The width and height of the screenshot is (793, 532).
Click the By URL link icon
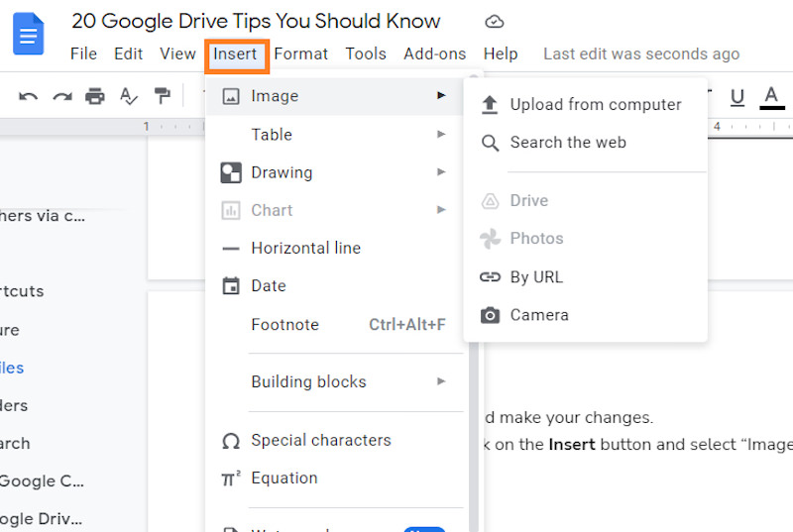click(490, 276)
